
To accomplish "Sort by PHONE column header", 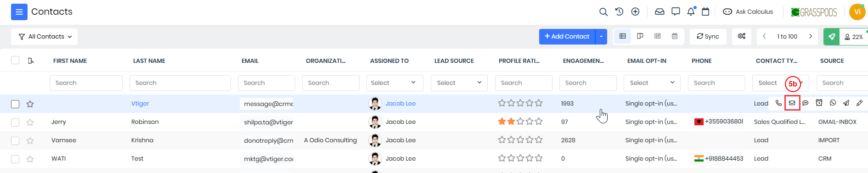I will (702, 61).
